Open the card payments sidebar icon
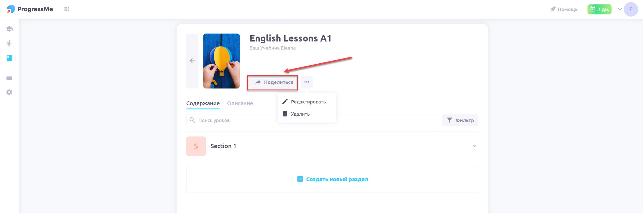The width and height of the screenshot is (644, 214). pos(9,78)
